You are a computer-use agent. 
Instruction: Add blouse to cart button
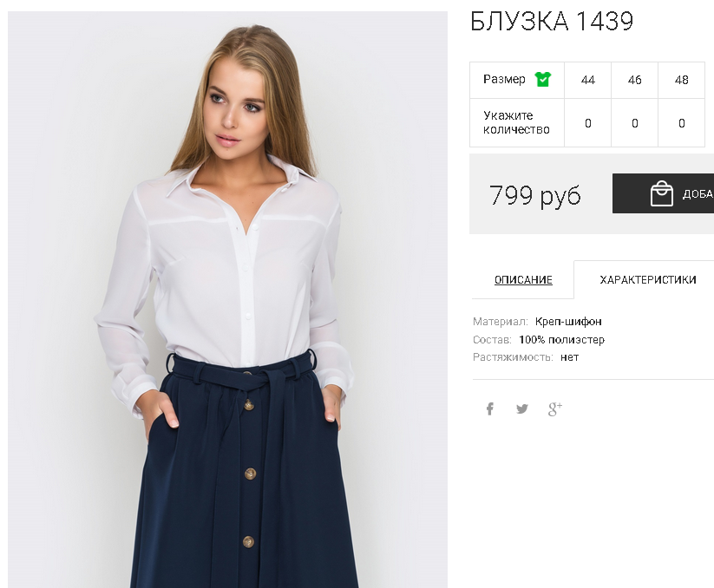[663, 193]
